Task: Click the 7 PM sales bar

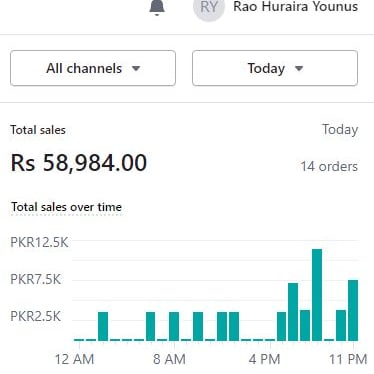Action: coord(305,325)
